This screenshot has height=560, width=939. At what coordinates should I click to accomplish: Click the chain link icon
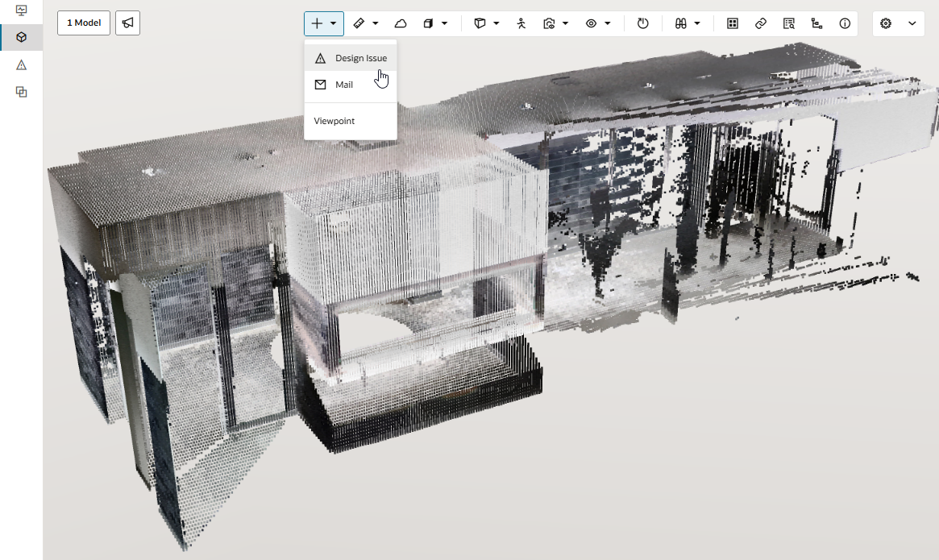(x=760, y=23)
